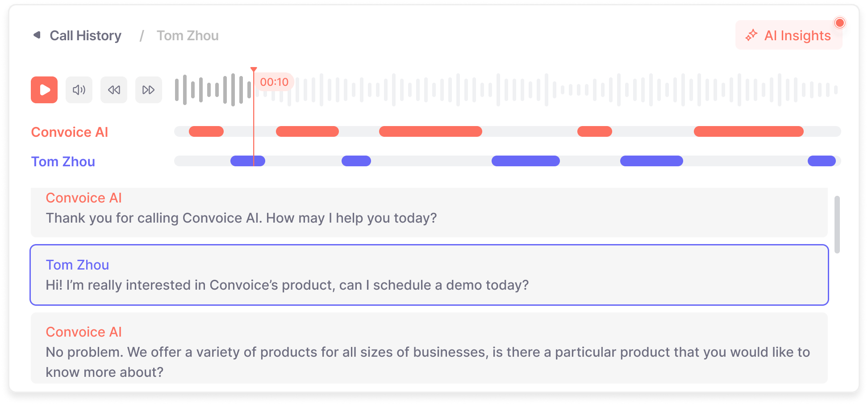Click the transcript scrollbar thumb
This screenshot has height=405, width=868.
click(x=837, y=224)
